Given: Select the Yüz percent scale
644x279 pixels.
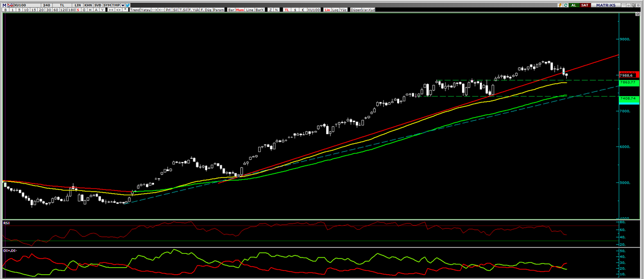Looking at the screenshot, I should (343, 10).
